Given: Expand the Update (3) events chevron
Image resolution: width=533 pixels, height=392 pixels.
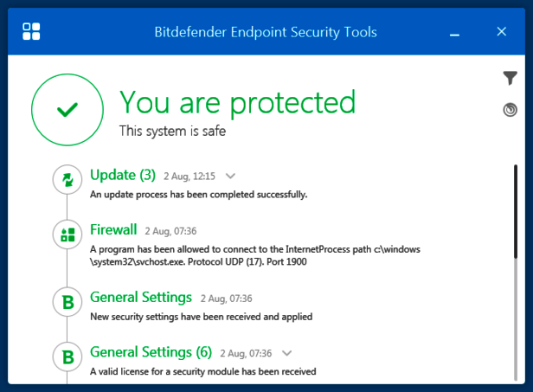Looking at the screenshot, I should point(230,176).
